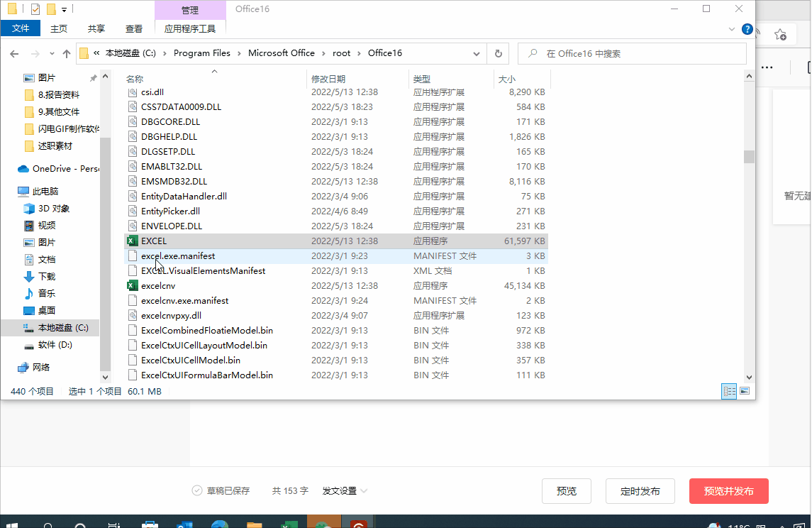Screen dimensions: 812x528
Task: Customize quick access toolbar dropdown
Action: click(65, 9)
